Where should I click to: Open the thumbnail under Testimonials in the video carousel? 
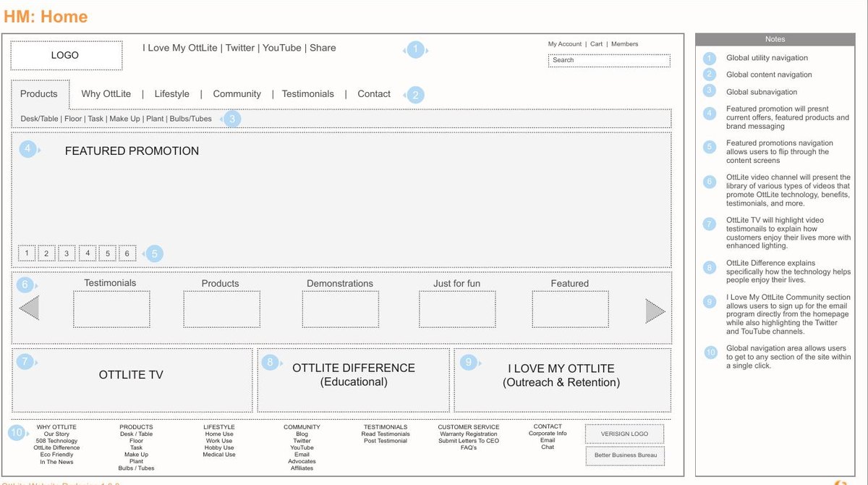pos(111,309)
